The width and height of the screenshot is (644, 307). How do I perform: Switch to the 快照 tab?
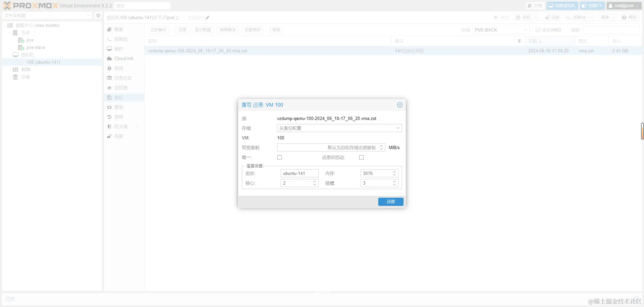(x=124, y=117)
